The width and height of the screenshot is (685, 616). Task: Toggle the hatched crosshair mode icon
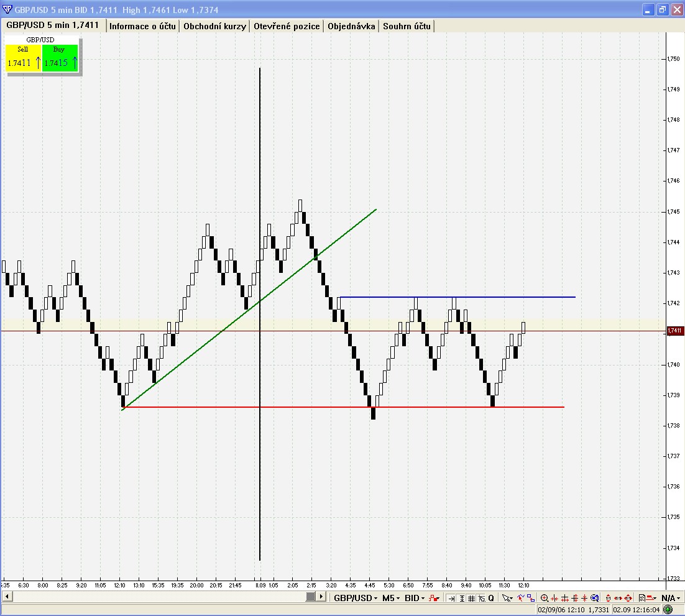(x=481, y=598)
